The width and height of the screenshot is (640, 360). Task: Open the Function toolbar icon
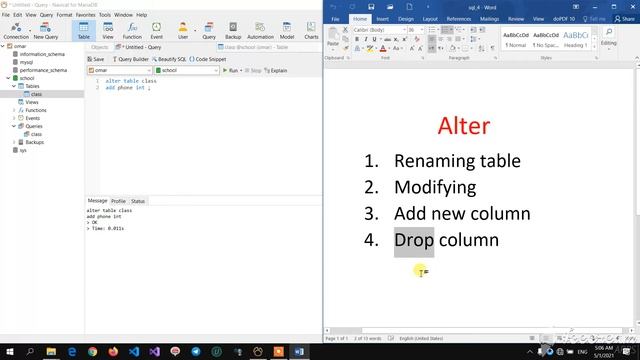coord(132,31)
